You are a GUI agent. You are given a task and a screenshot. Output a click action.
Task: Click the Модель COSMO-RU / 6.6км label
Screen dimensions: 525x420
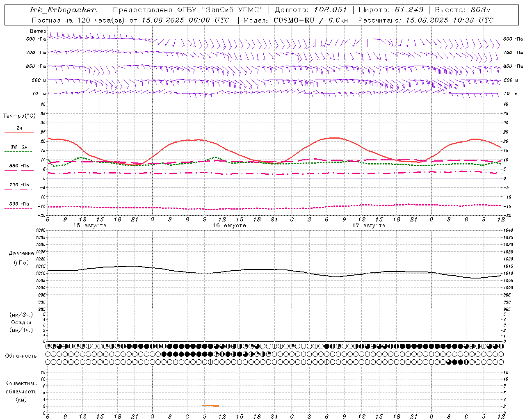tap(295, 20)
